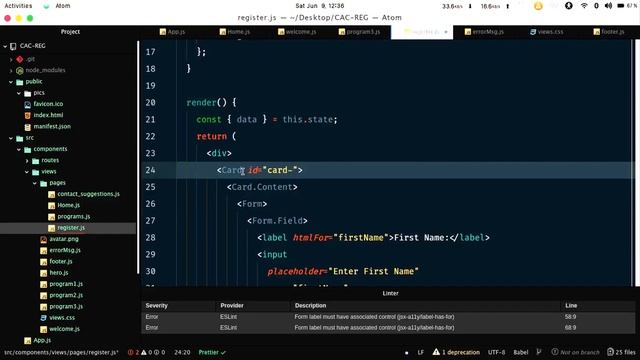Open programs.js file
640x360 pixels.
[74, 217]
